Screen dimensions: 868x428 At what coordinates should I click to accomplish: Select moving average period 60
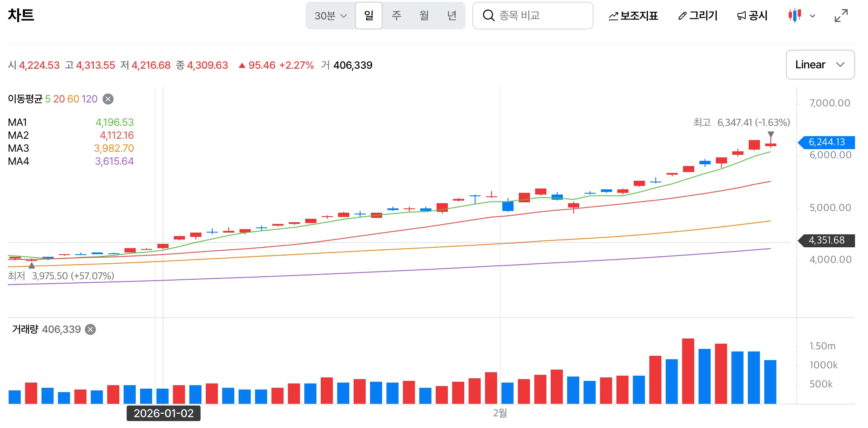[x=73, y=99]
